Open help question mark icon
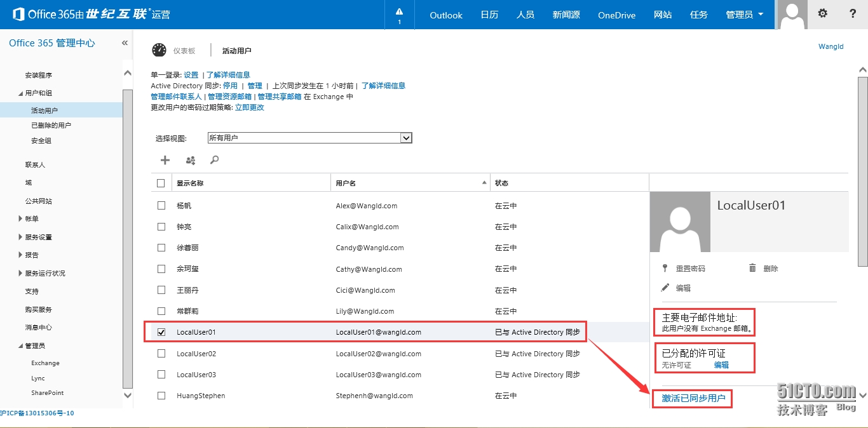 (x=853, y=13)
